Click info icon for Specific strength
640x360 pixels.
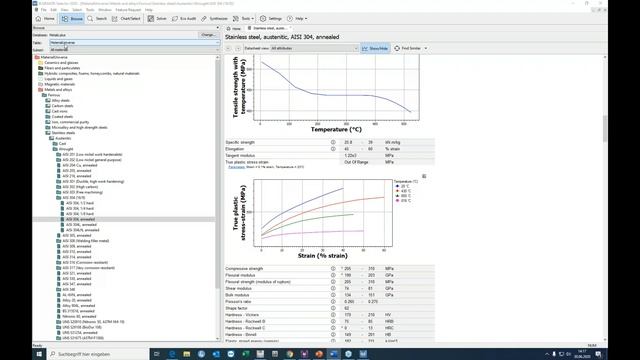[333, 142]
